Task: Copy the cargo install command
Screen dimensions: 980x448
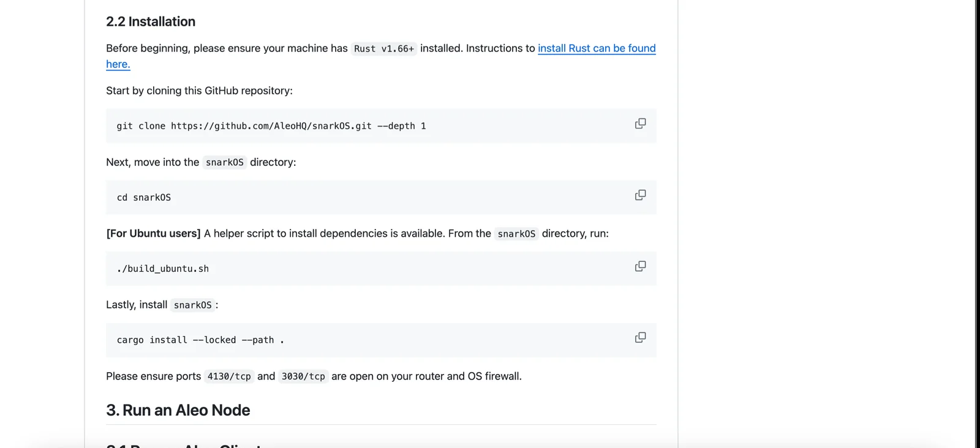Action: [640, 338]
